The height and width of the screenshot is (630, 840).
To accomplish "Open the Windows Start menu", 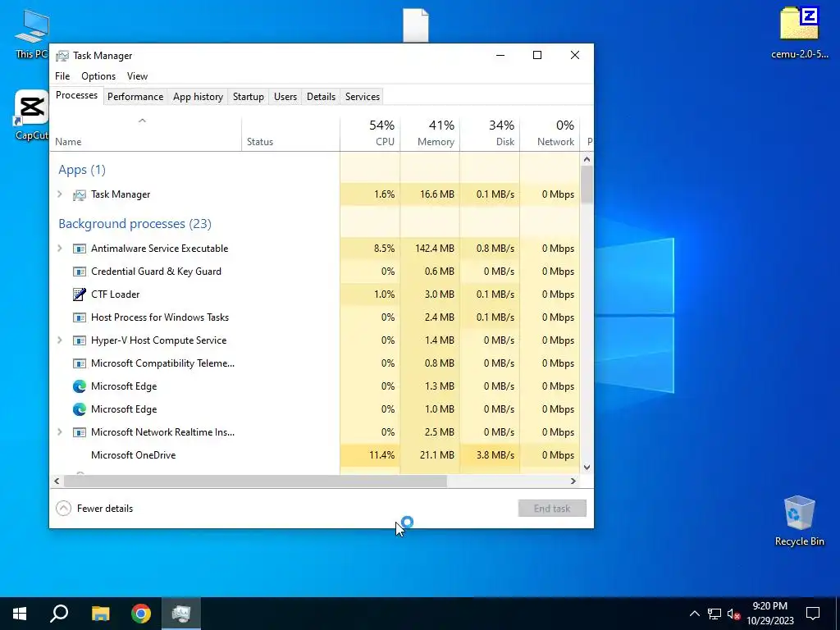I will (20, 614).
